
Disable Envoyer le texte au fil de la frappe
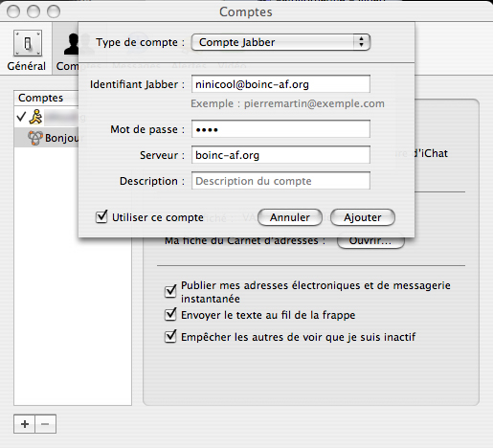[170, 314]
